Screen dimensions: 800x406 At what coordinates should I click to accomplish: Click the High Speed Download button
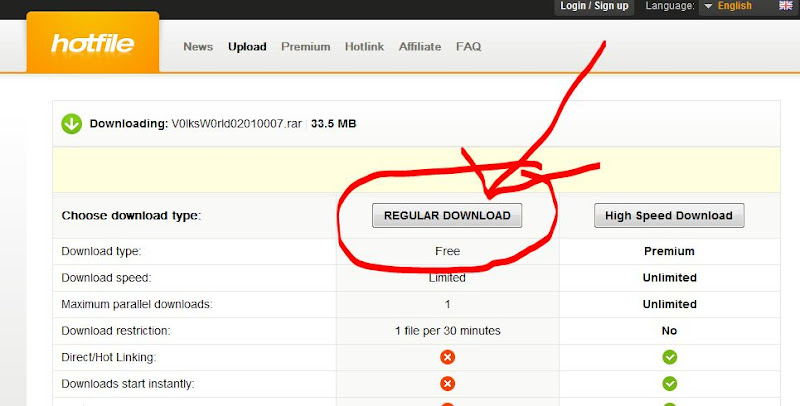669,215
